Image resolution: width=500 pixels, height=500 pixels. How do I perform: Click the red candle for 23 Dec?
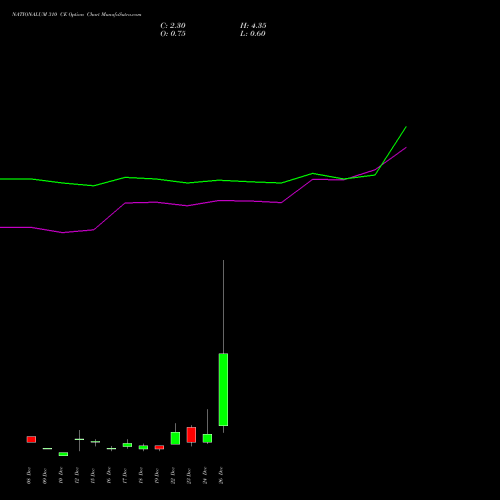tap(191, 435)
